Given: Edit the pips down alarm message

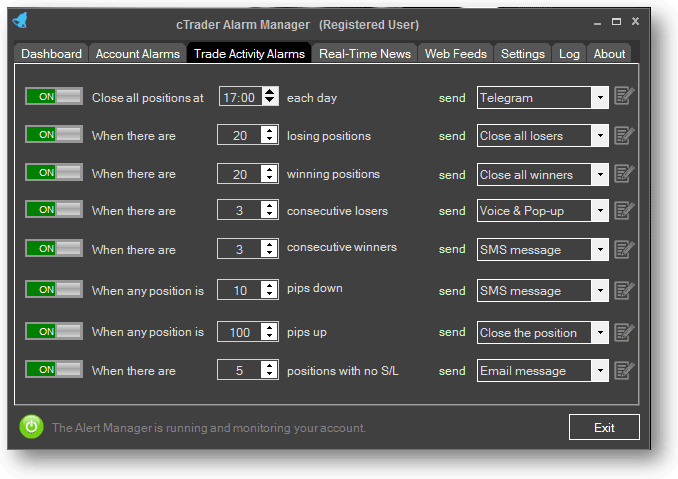Looking at the screenshot, I should (x=624, y=290).
